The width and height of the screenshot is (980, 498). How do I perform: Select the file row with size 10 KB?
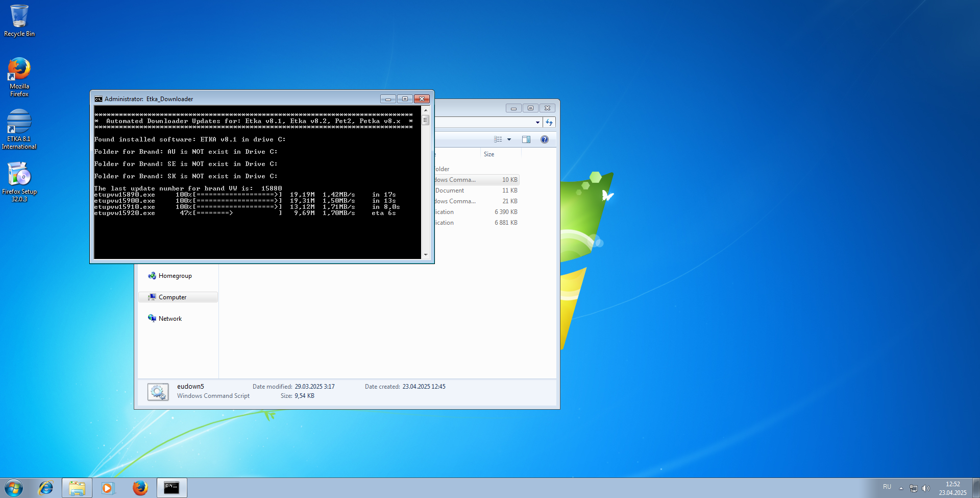point(476,180)
